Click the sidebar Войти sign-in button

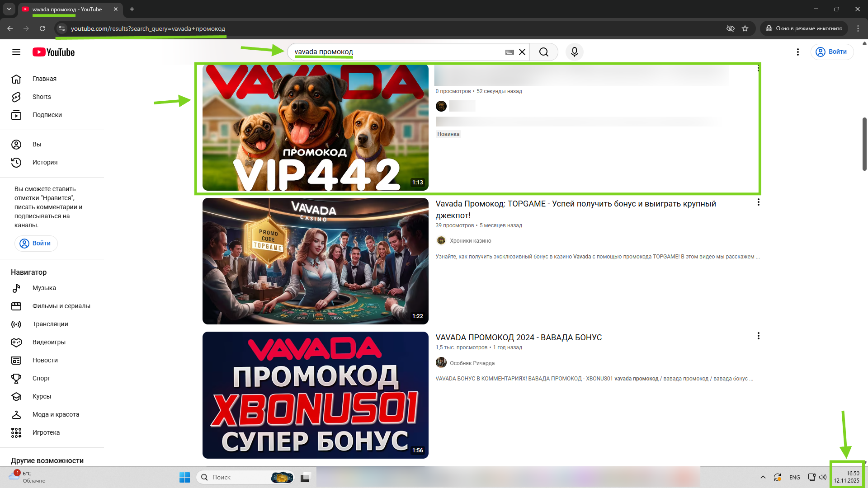click(36, 243)
